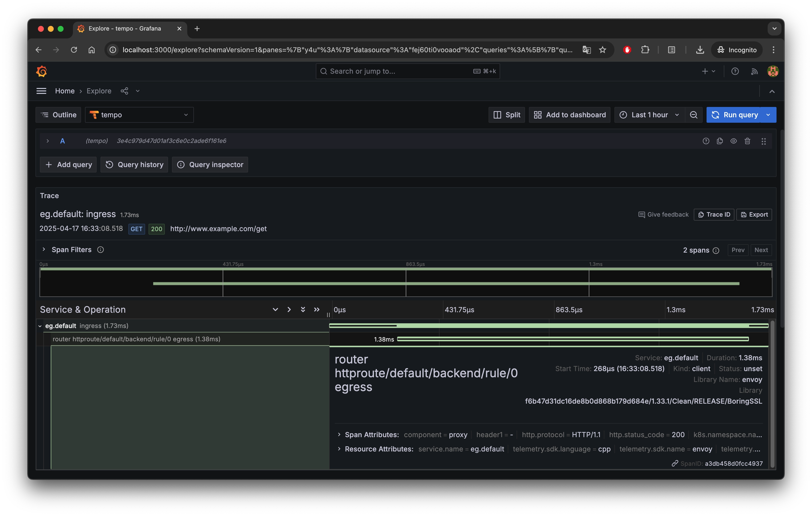812x516 pixels.
Task: Open the Query inspector
Action: (210, 165)
